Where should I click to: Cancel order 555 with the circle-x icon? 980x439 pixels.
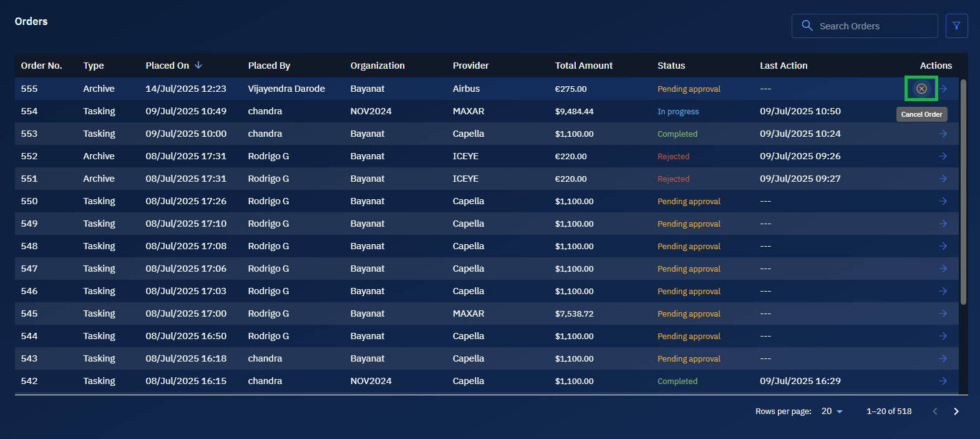[921, 89]
